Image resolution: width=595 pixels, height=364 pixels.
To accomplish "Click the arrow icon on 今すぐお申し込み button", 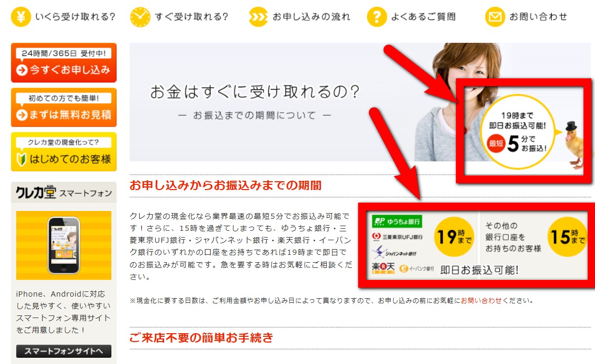I will tap(22, 70).
